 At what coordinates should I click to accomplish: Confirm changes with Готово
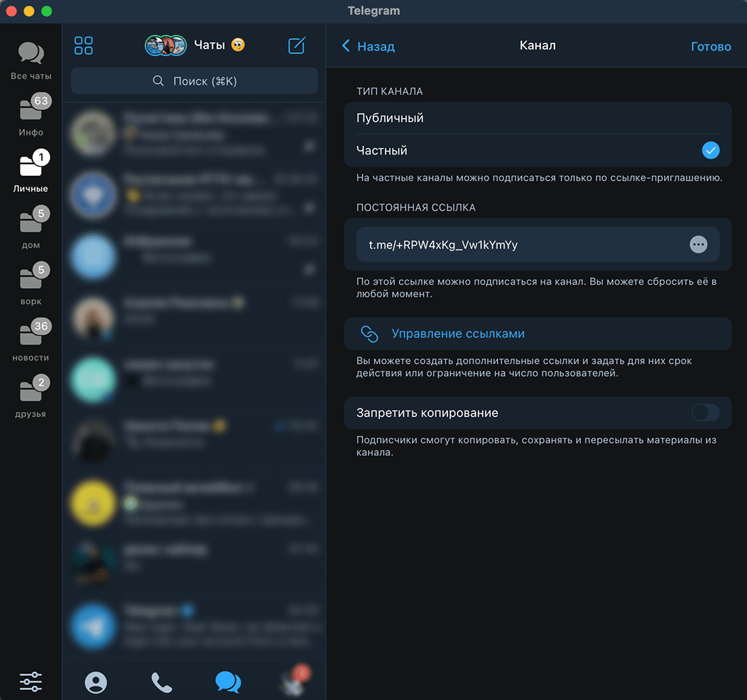(711, 47)
